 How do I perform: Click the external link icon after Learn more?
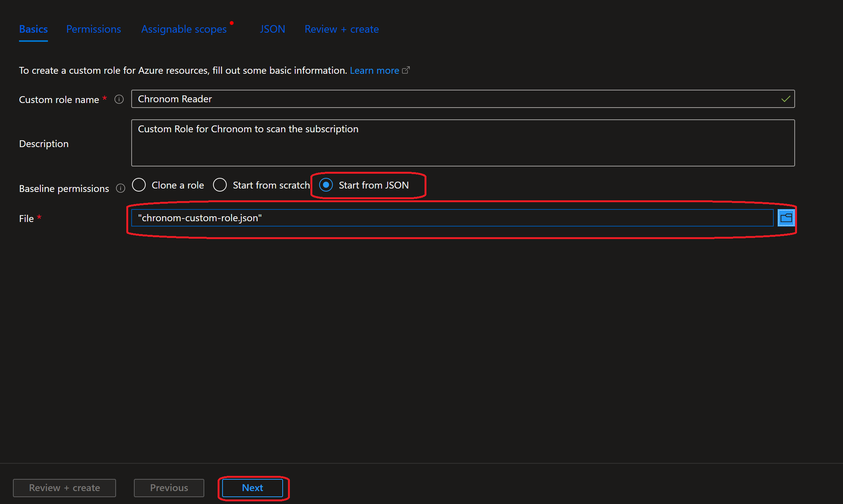click(406, 70)
